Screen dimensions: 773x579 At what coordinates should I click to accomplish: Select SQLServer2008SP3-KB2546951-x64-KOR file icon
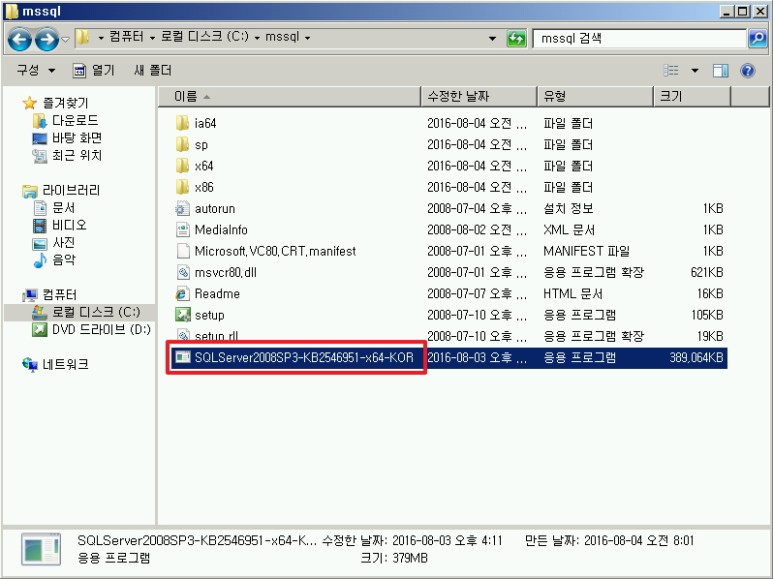[182, 357]
